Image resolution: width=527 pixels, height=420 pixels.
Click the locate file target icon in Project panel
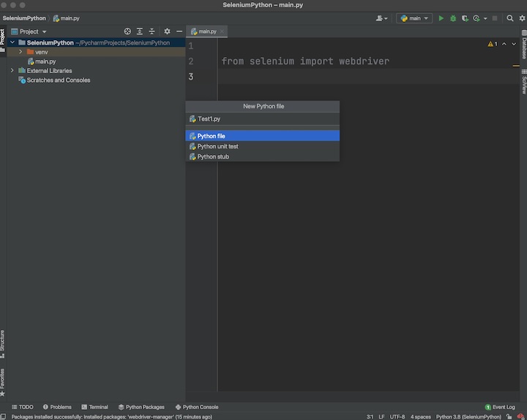pos(127,31)
